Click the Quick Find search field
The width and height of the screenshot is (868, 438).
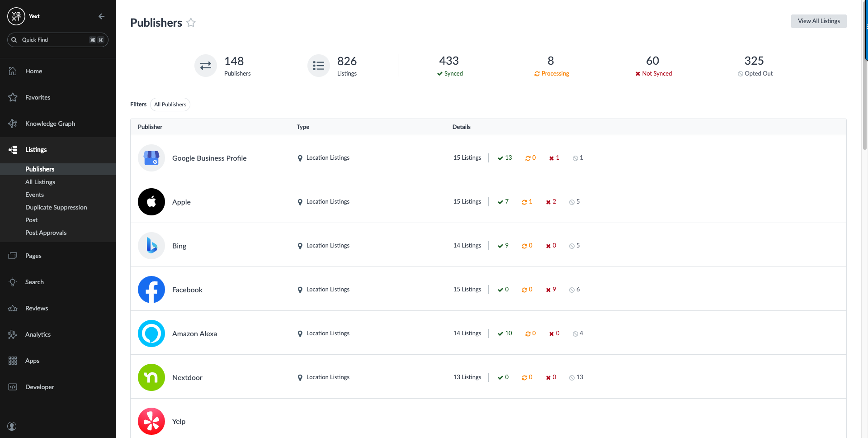point(57,39)
